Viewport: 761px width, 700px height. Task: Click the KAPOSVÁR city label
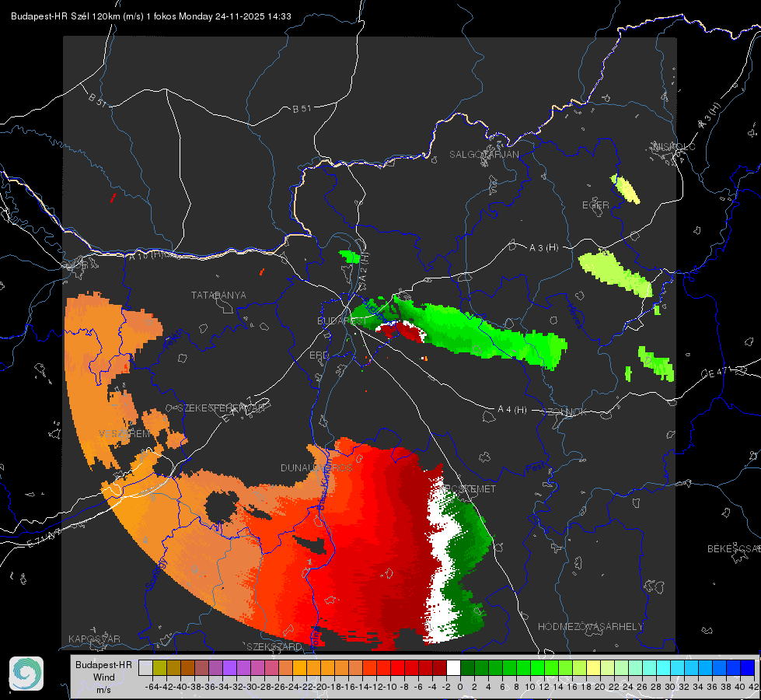[94, 639]
